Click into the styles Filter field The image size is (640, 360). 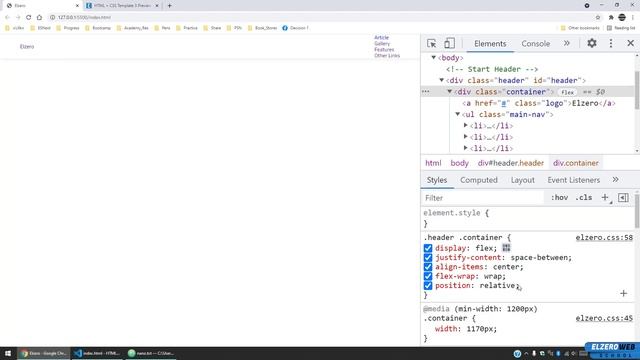click(483, 198)
